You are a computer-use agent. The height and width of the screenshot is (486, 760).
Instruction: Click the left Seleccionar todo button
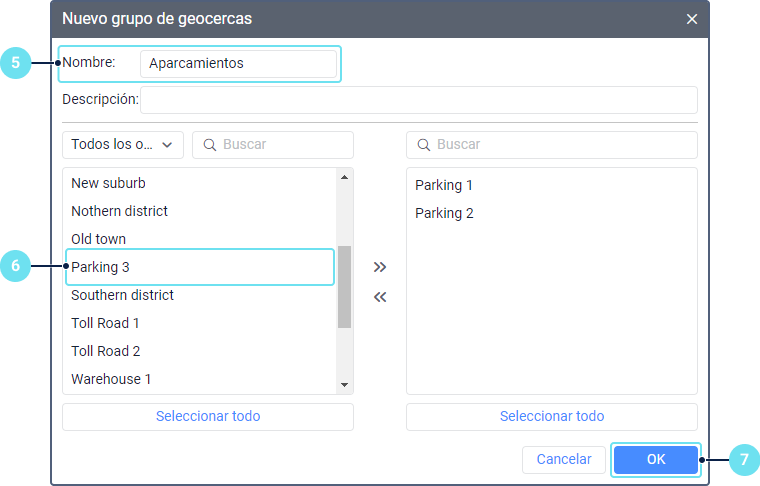[x=208, y=417]
